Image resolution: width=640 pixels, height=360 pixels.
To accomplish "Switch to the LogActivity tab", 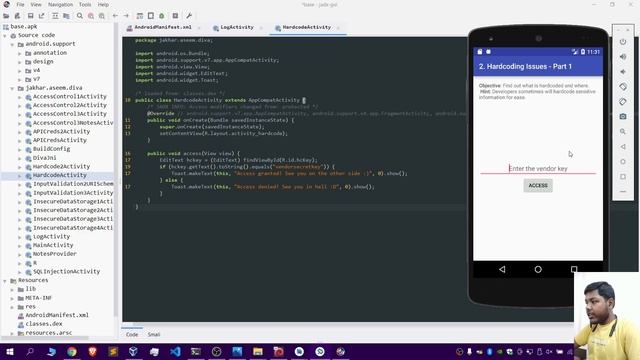I will pos(237,27).
